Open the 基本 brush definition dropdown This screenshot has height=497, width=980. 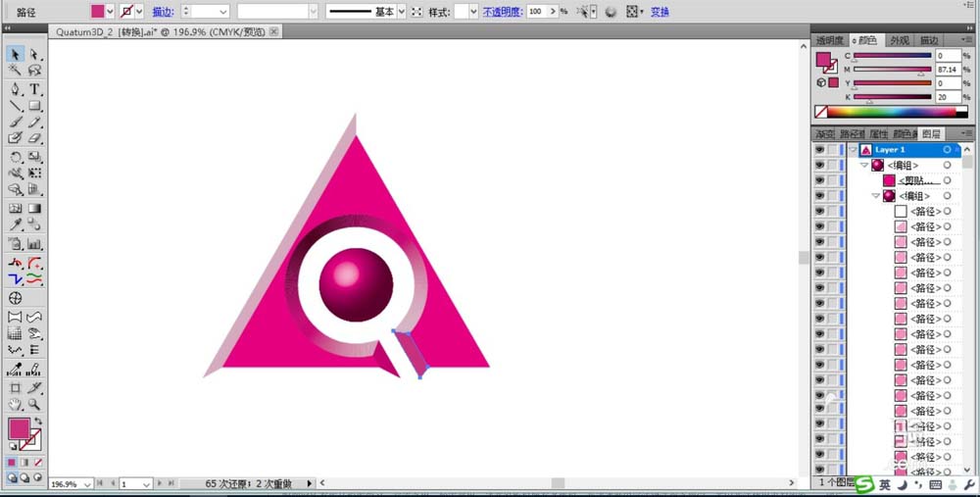click(x=401, y=11)
